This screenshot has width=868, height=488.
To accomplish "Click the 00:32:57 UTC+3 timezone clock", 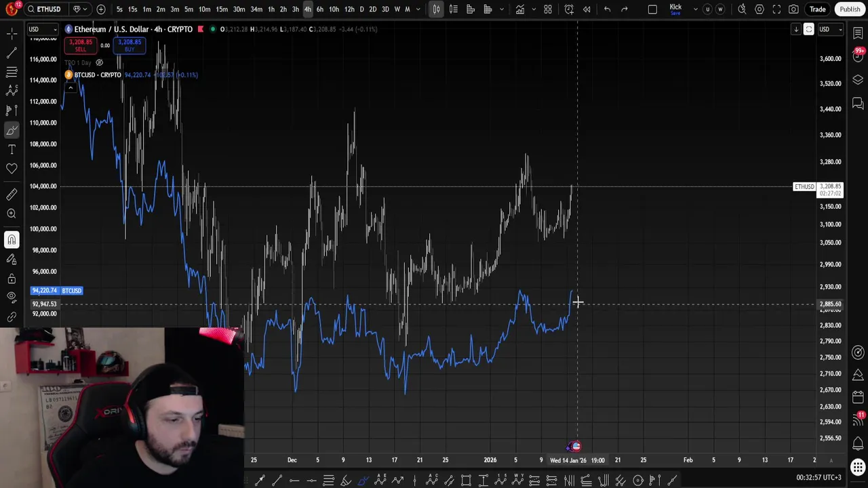I will pyautogui.click(x=818, y=478).
